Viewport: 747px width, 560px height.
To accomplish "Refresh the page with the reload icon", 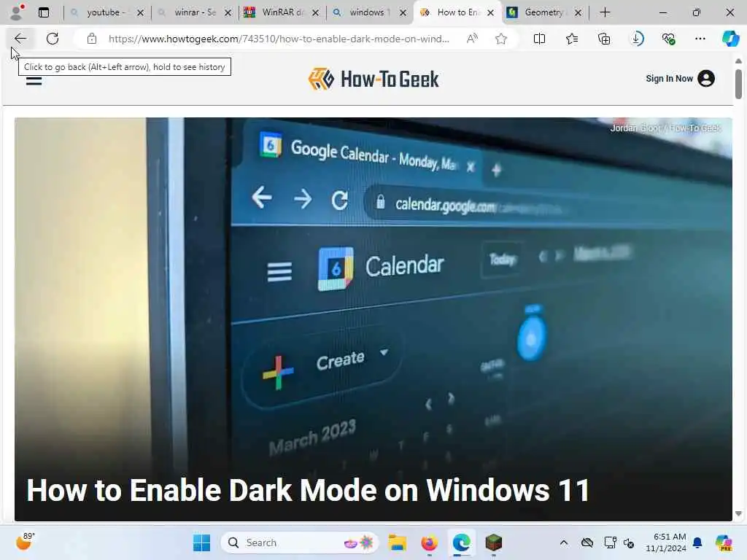I will pos(53,39).
